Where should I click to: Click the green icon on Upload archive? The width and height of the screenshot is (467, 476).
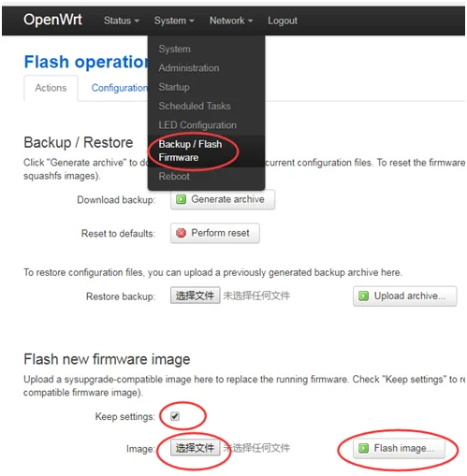click(363, 296)
